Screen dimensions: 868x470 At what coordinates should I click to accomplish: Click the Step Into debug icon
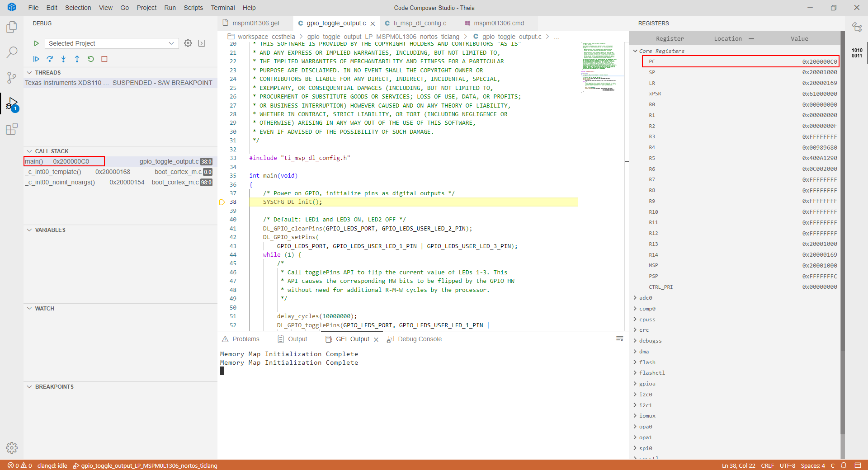pyautogui.click(x=63, y=59)
